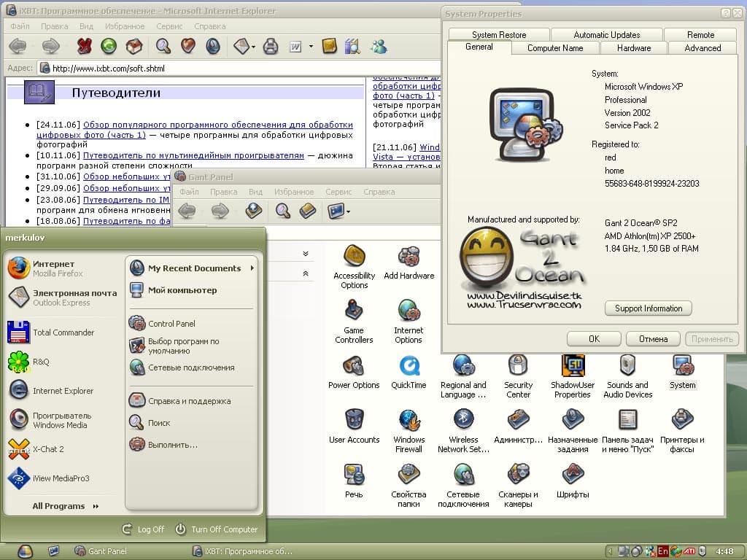Switch to Remote tab in System Properties
747x560 pixels.
700,35
